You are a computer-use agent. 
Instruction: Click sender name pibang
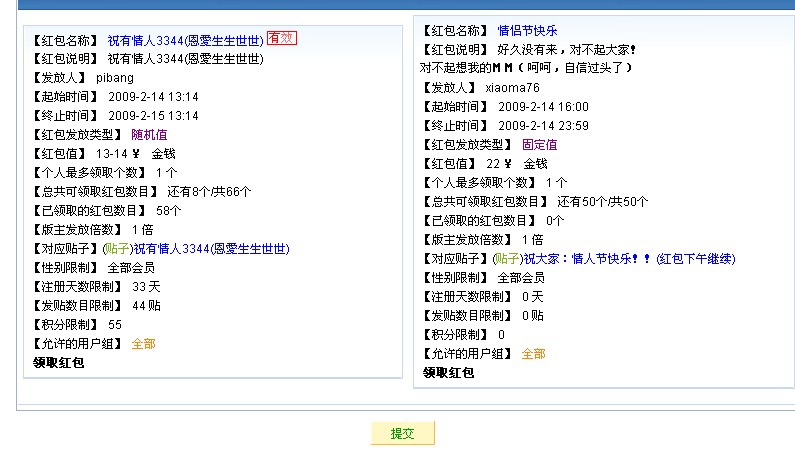tap(114, 78)
